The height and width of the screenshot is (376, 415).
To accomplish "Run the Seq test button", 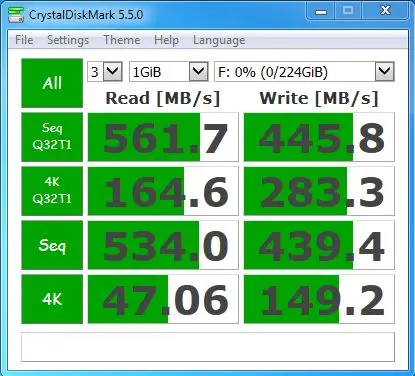I will pyautogui.click(x=52, y=245).
